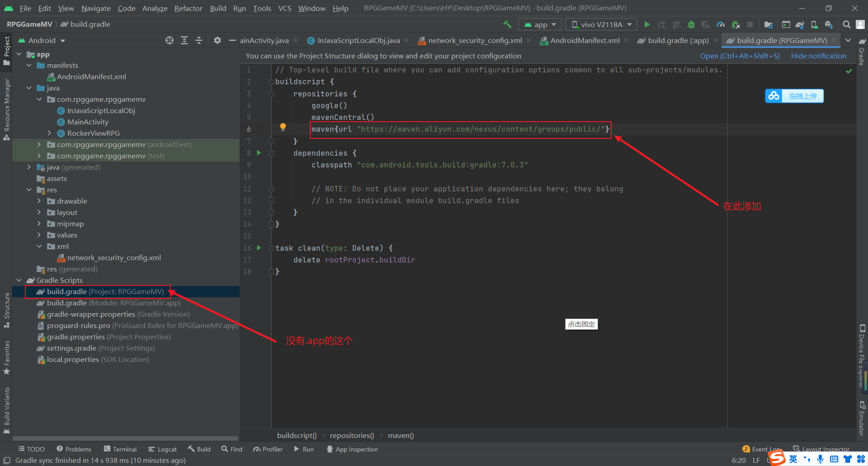Open the App Inspection tool window
Image resolution: width=868 pixels, height=466 pixels.
(x=352, y=449)
